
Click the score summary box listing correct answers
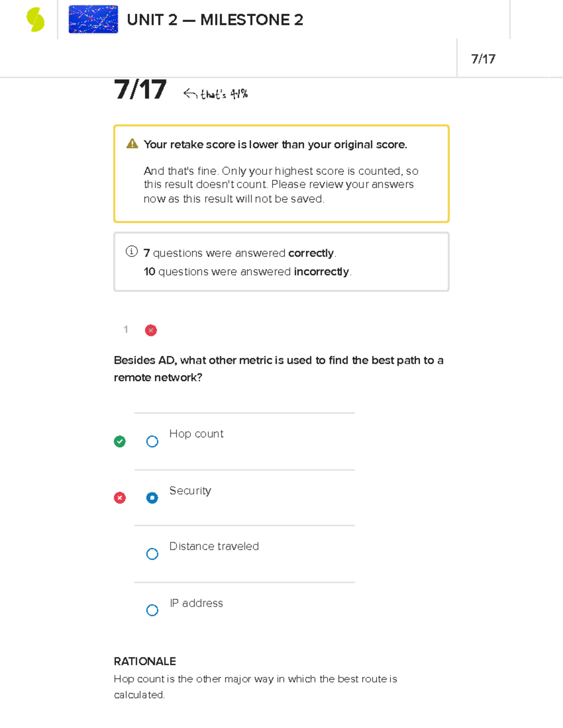(x=281, y=261)
